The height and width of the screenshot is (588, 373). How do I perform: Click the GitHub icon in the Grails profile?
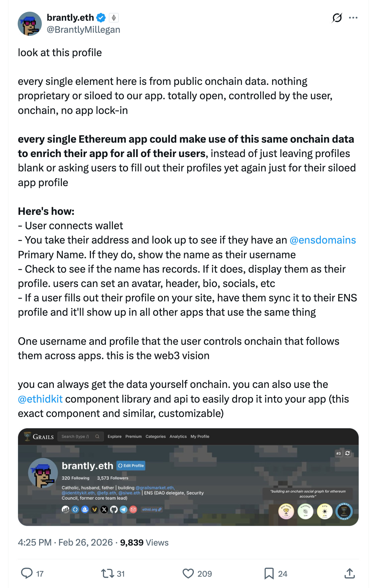point(114,509)
